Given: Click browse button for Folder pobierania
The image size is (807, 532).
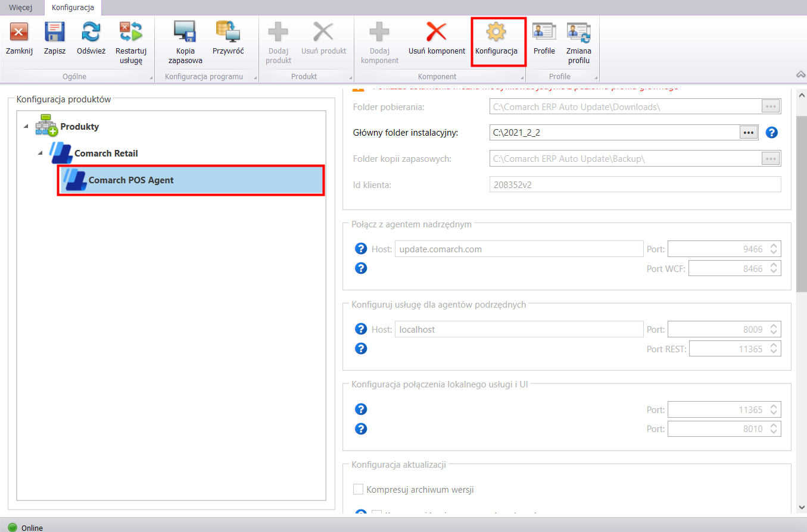Looking at the screenshot, I should (x=771, y=107).
